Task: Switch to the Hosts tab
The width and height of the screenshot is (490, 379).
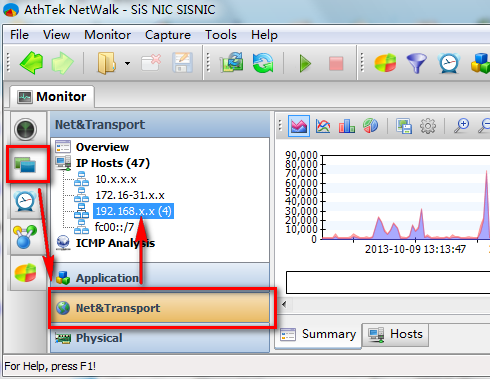Action: pyautogui.click(x=395, y=334)
